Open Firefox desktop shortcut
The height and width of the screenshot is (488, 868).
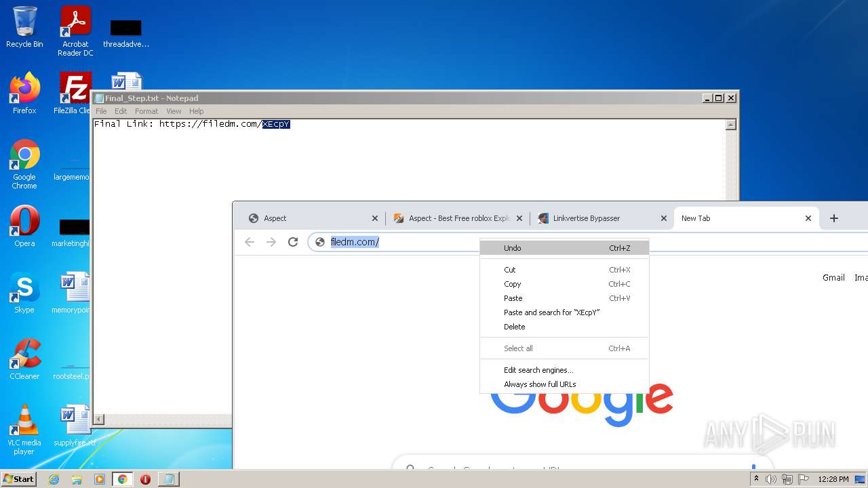point(24,93)
